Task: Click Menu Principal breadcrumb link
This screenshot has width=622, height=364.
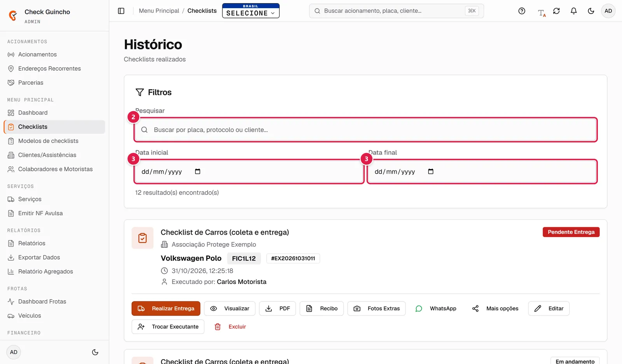Action: tap(159, 11)
